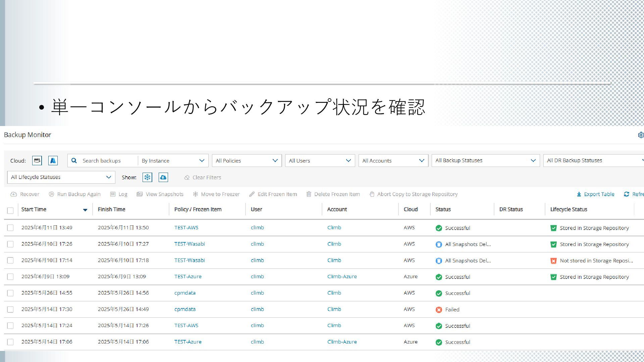
Task: Check the 2025年6月10日 17:14 row
Action: tap(10, 260)
